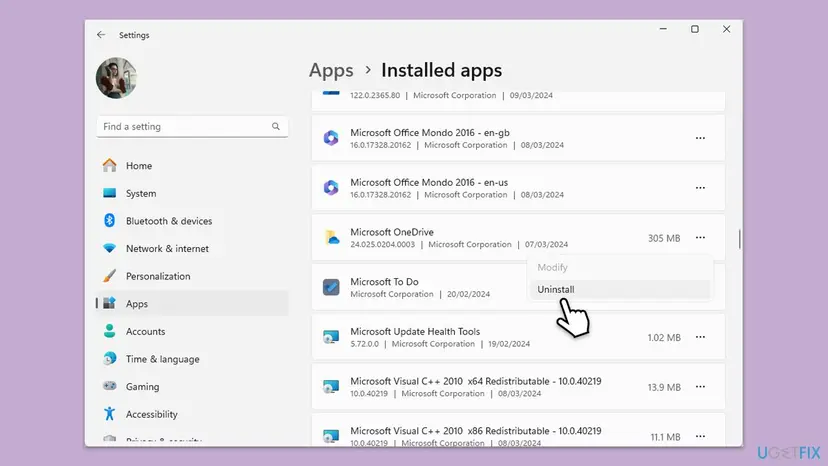Open Personalization label

(158, 276)
